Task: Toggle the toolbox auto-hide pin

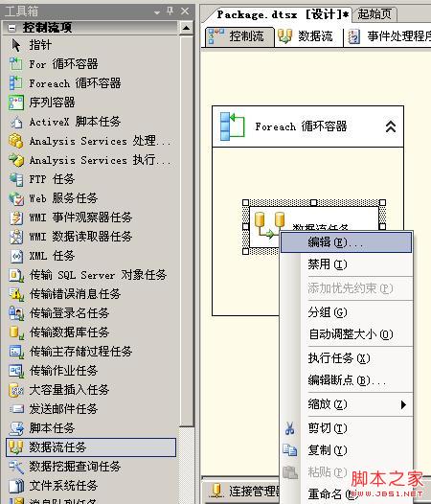Action: coord(170,11)
